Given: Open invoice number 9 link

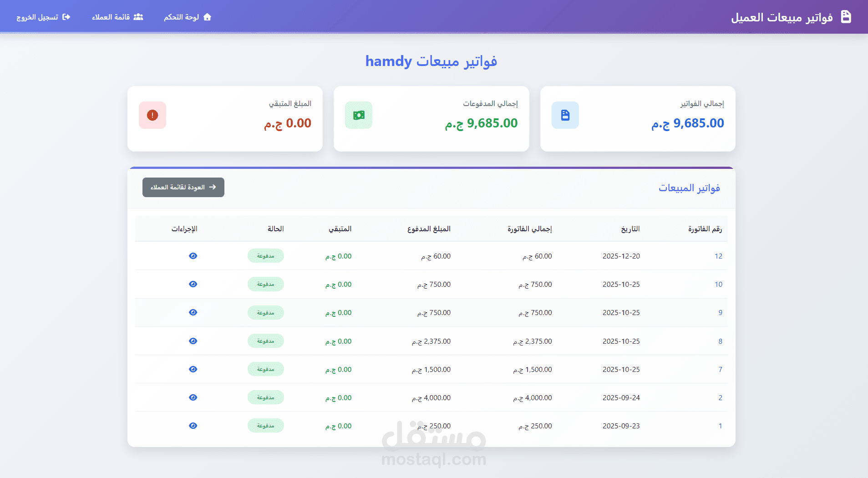Looking at the screenshot, I should [720, 312].
